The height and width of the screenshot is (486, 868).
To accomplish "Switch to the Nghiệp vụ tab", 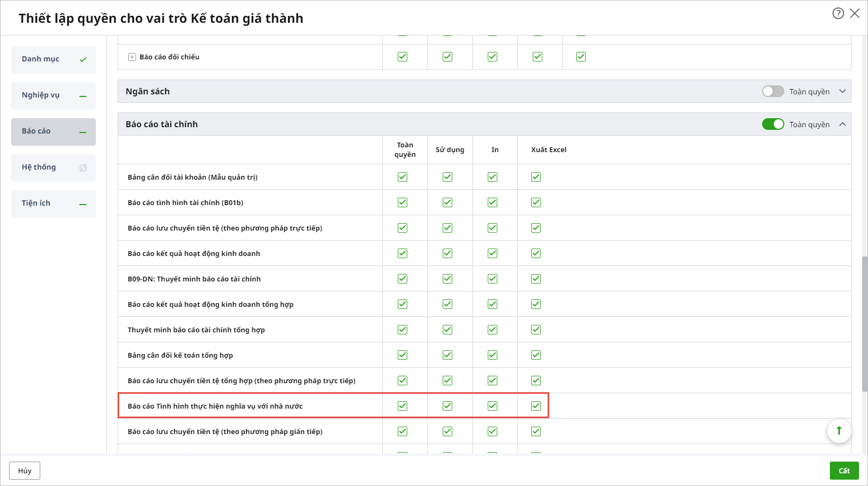I will click(x=53, y=95).
